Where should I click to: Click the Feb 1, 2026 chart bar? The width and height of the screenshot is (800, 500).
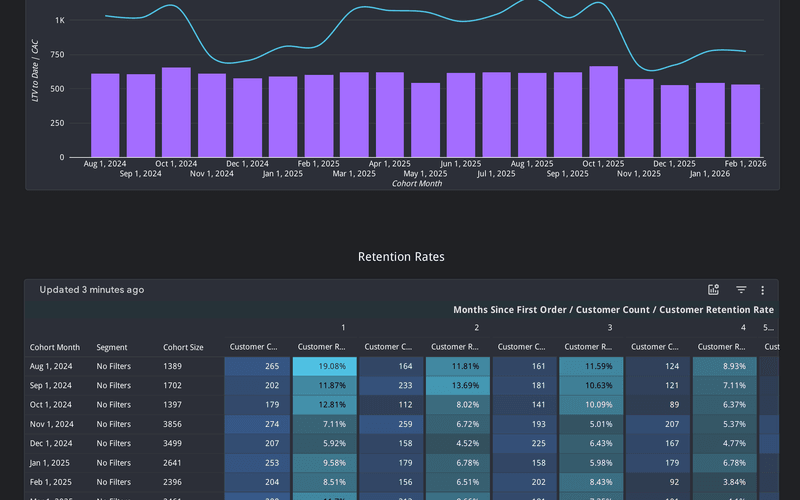pyautogui.click(x=745, y=120)
